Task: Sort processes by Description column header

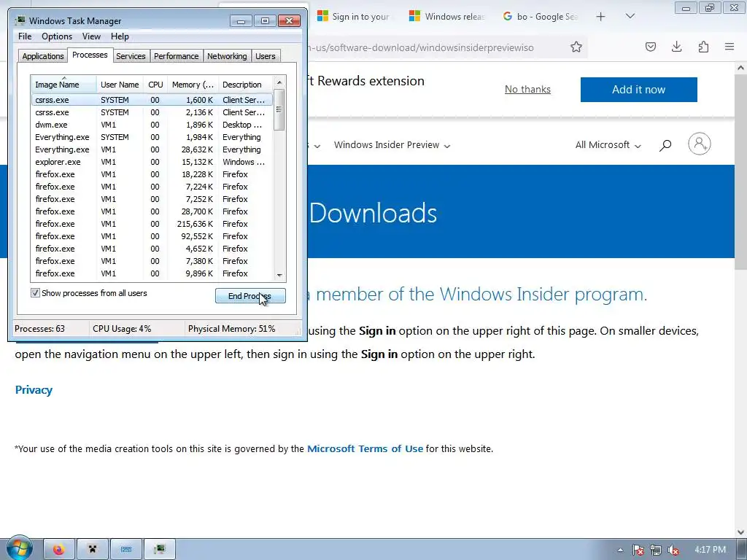Action: coord(245,85)
